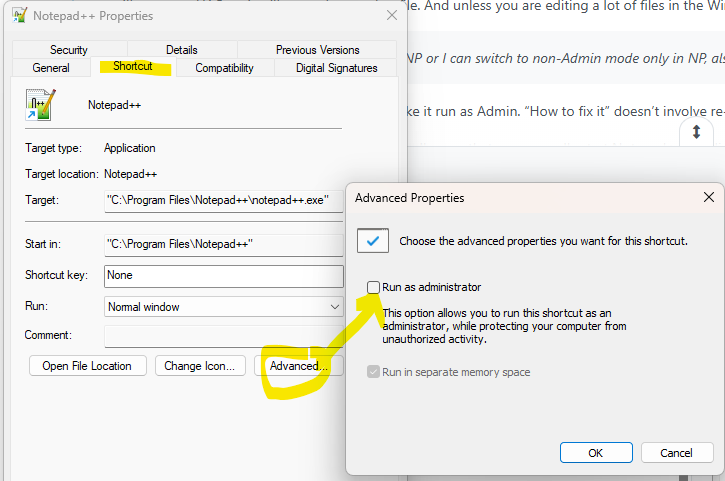Click the blue checkmark icon in Advanced Properties

374,240
